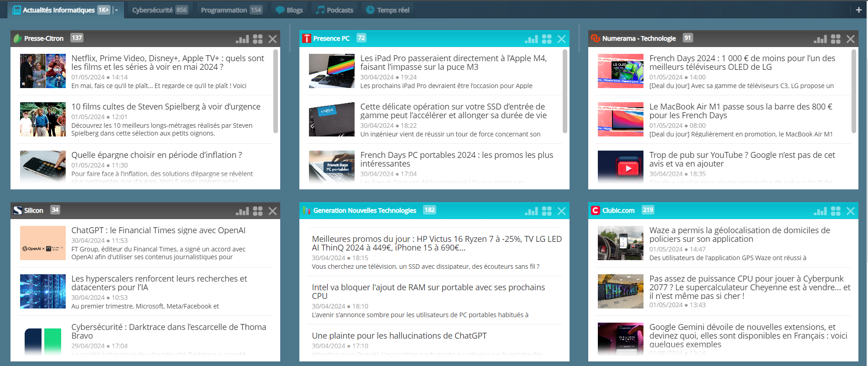The width and height of the screenshot is (868, 366).
Task: Expand the Actualités Informatiques tab dropdown arrow
Action: [116, 10]
